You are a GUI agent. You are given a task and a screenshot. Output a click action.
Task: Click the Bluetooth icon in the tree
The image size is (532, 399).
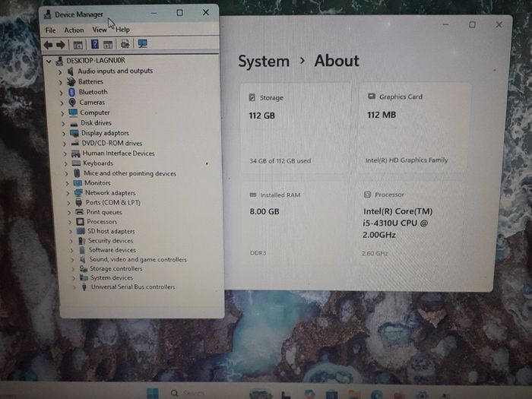click(x=71, y=92)
